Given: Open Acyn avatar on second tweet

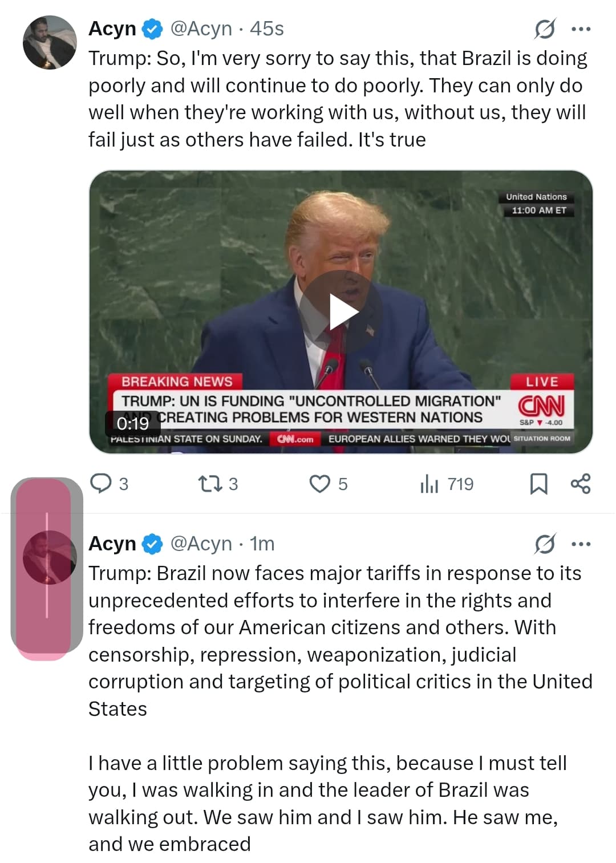Looking at the screenshot, I should [x=50, y=557].
